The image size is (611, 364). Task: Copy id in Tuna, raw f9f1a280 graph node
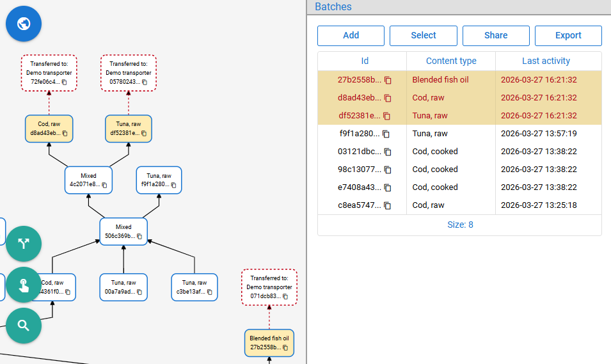tap(174, 185)
